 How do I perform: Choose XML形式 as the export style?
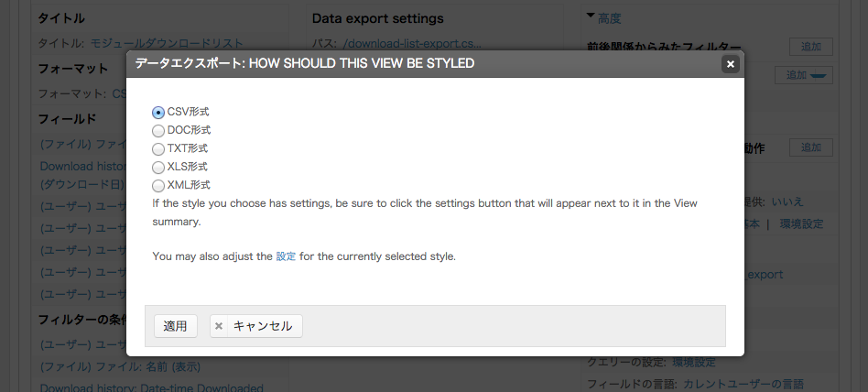pos(158,185)
